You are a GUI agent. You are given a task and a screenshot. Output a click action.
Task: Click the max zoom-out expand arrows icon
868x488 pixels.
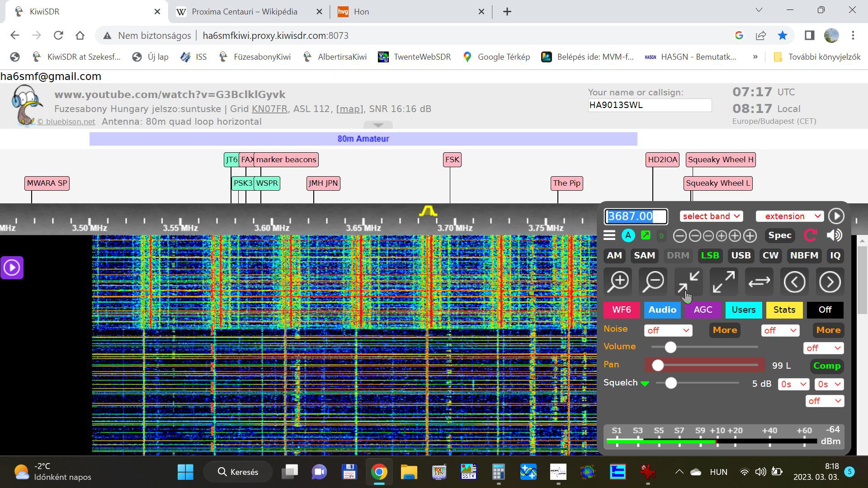[x=724, y=282]
